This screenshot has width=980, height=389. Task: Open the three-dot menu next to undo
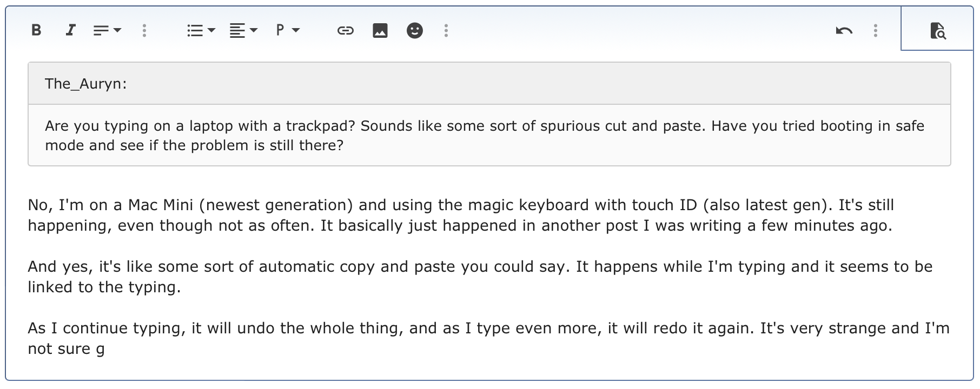(875, 30)
